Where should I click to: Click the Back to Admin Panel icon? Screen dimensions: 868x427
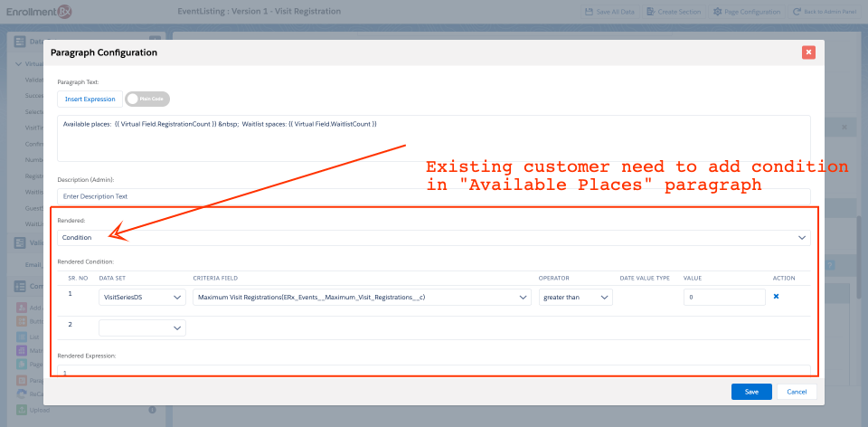797,12
